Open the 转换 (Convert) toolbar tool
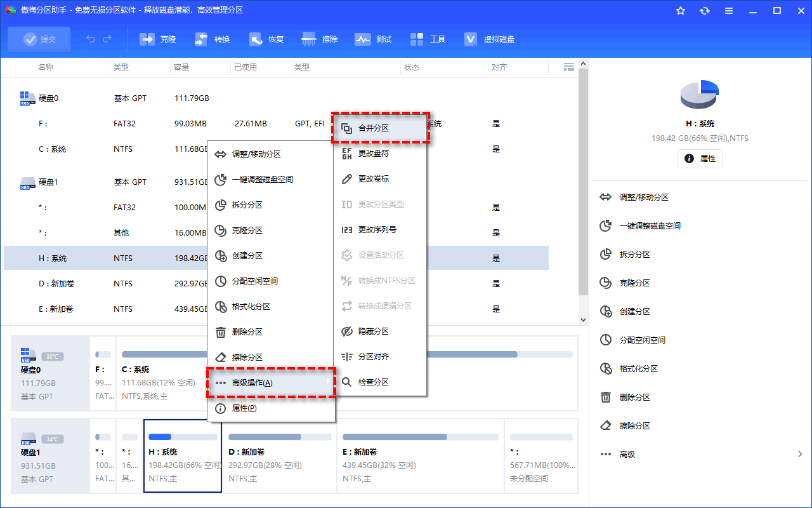This screenshot has width=812, height=508. point(213,39)
